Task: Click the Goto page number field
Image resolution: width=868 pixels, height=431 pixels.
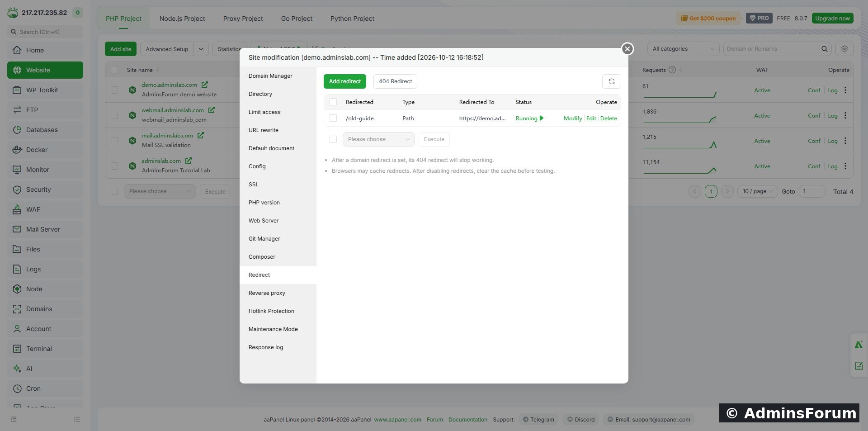Action: click(x=812, y=191)
